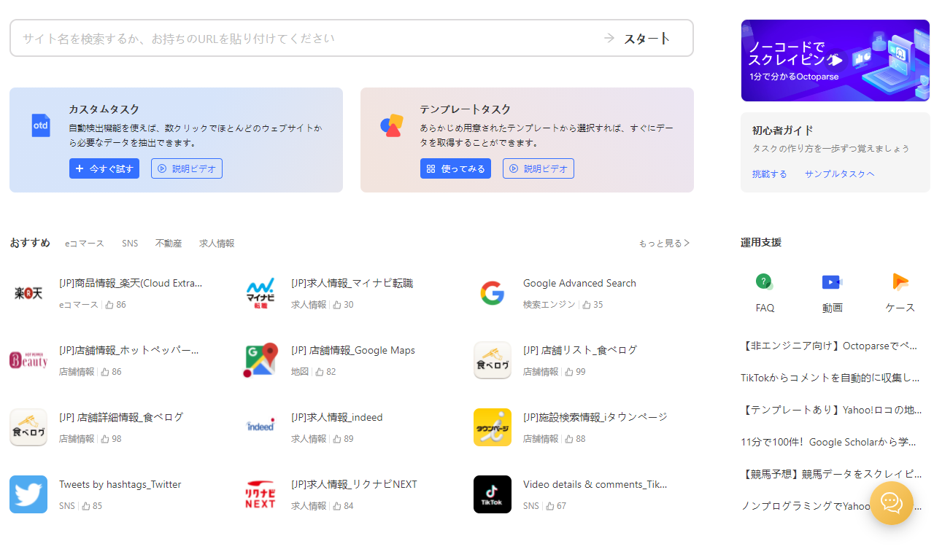Click the Google logo template icon
Image resolution: width=934 pixels, height=560 pixels.
(x=493, y=293)
